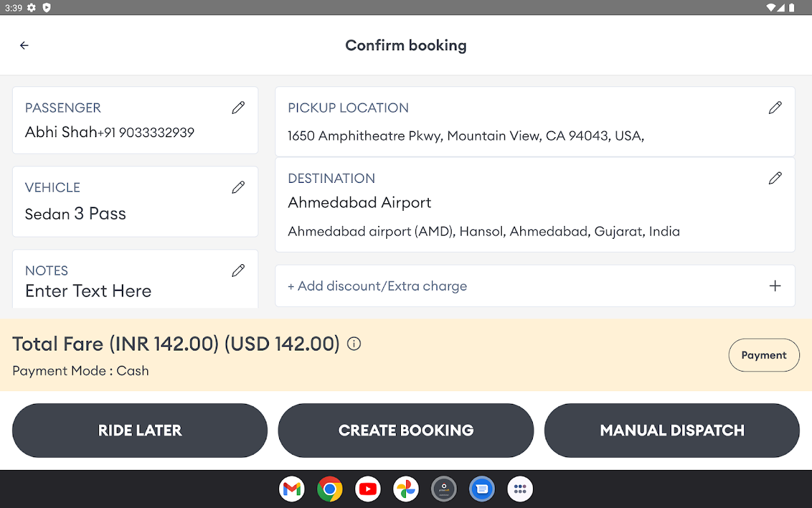Expand discount with plus icon
Viewport: 812px width, 508px height.
[775, 286]
